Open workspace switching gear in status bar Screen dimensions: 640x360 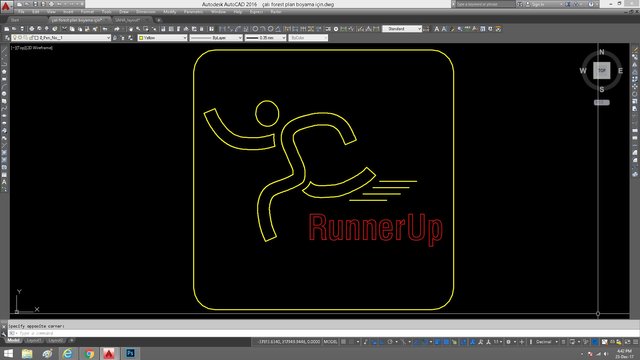[x=508, y=342]
